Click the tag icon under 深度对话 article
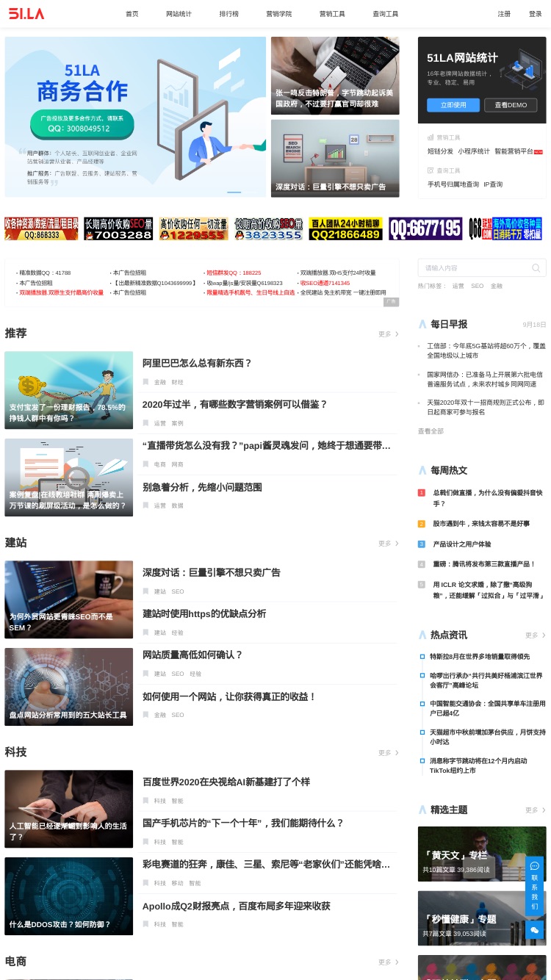 coord(145,591)
